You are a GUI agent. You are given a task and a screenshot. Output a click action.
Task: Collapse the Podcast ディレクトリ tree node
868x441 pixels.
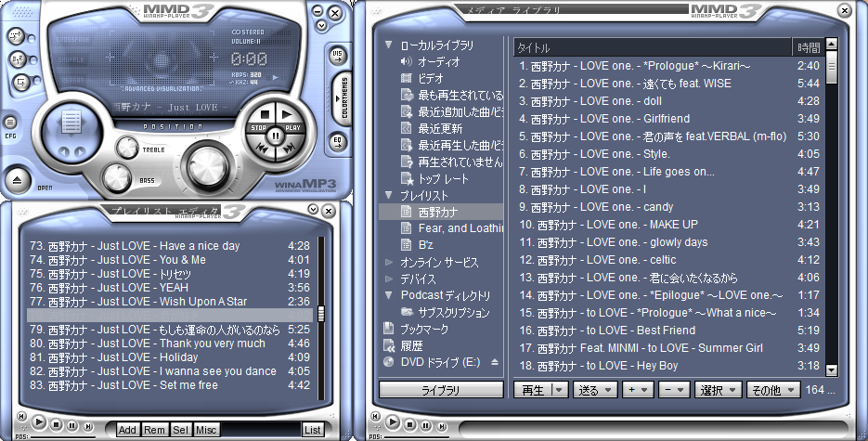point(389,295)
